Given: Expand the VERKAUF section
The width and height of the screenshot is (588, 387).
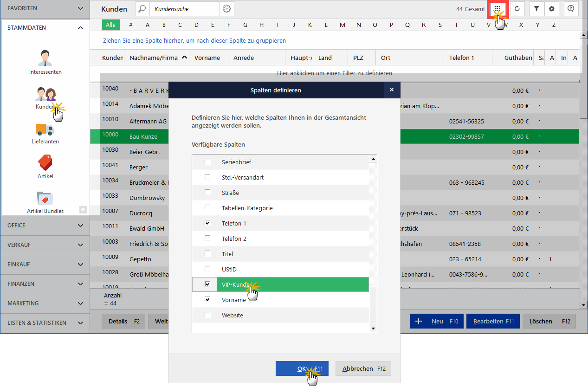Looking at the screenshot, I should (45, 245).
